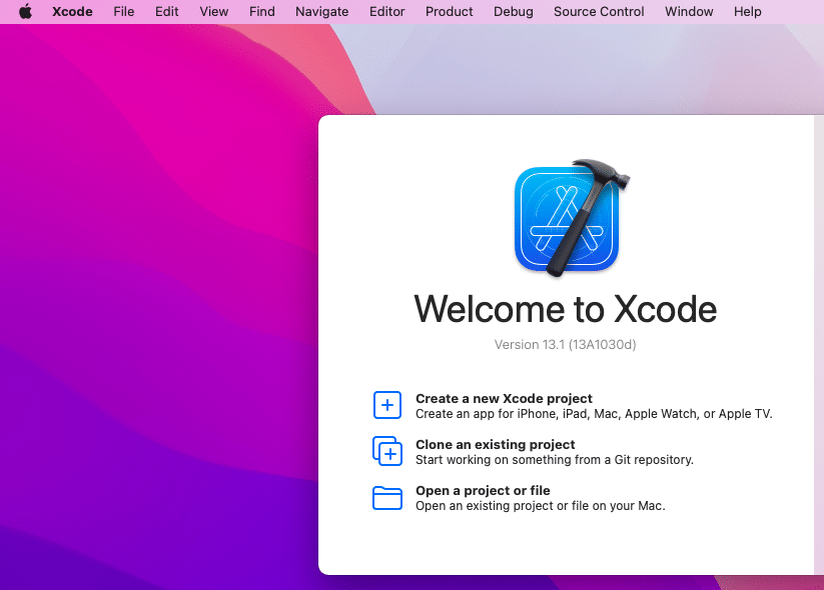This screenshot has height=590, width=824.
Task: Open the Window menu
Action: click(689, 11)
